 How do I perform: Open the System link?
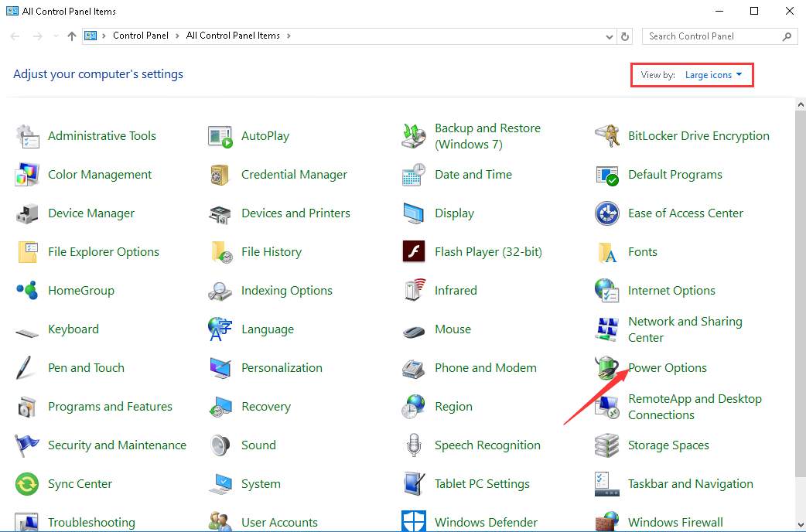(x=261, y=484)
